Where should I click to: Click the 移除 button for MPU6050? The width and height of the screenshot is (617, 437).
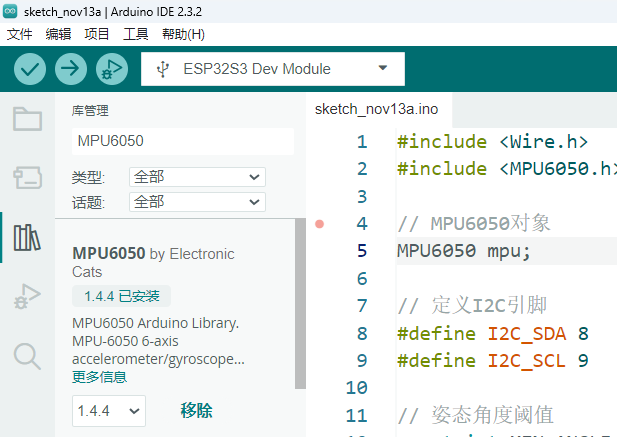click(196, 411)
